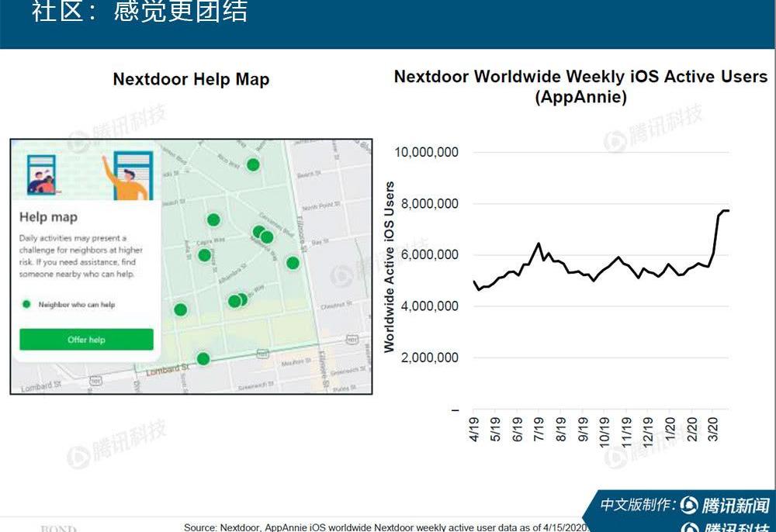Click the '10,000,000' y-axis label

[426, 152]
